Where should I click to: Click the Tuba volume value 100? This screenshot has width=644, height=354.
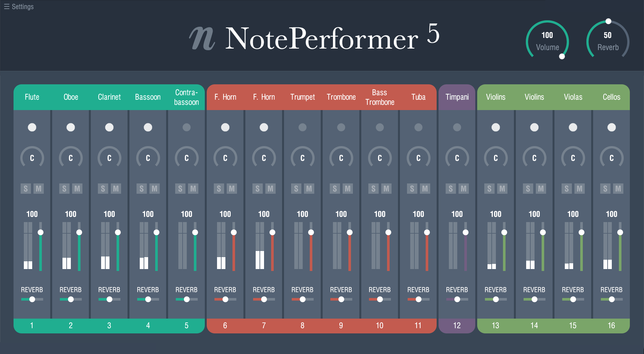[418, 214]
